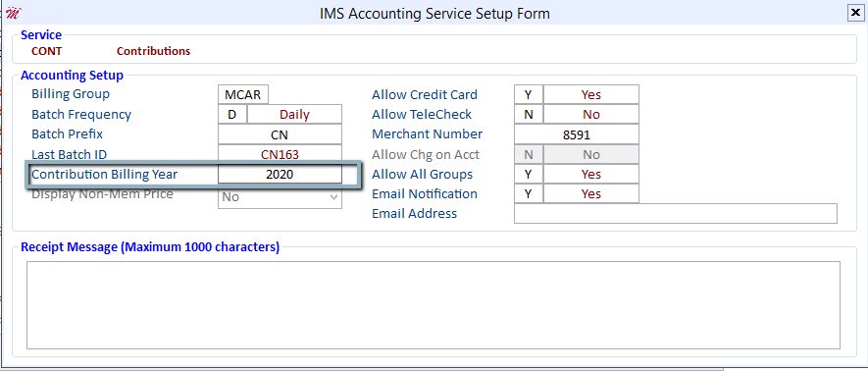Click the Service group heading

coord(41,35)
